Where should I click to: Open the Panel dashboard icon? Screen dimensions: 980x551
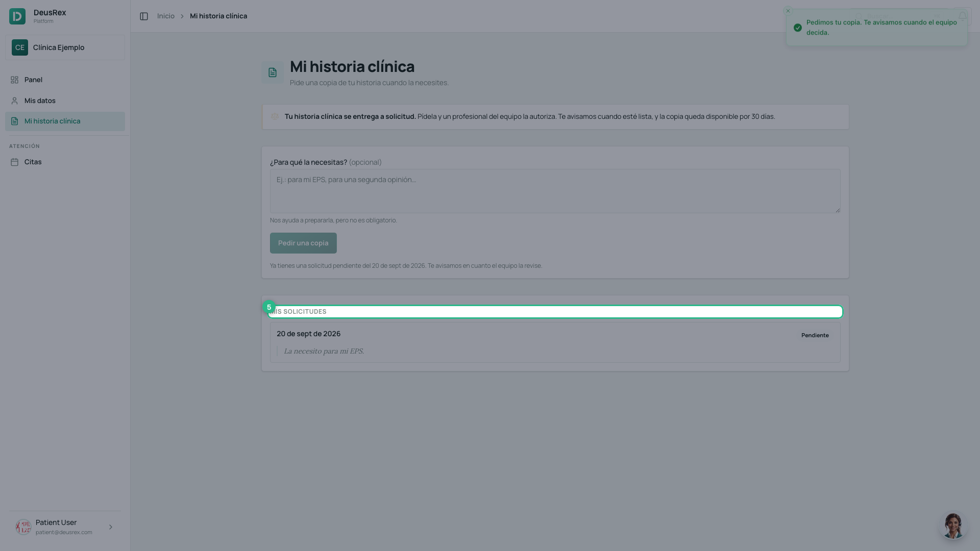(14, 80)
